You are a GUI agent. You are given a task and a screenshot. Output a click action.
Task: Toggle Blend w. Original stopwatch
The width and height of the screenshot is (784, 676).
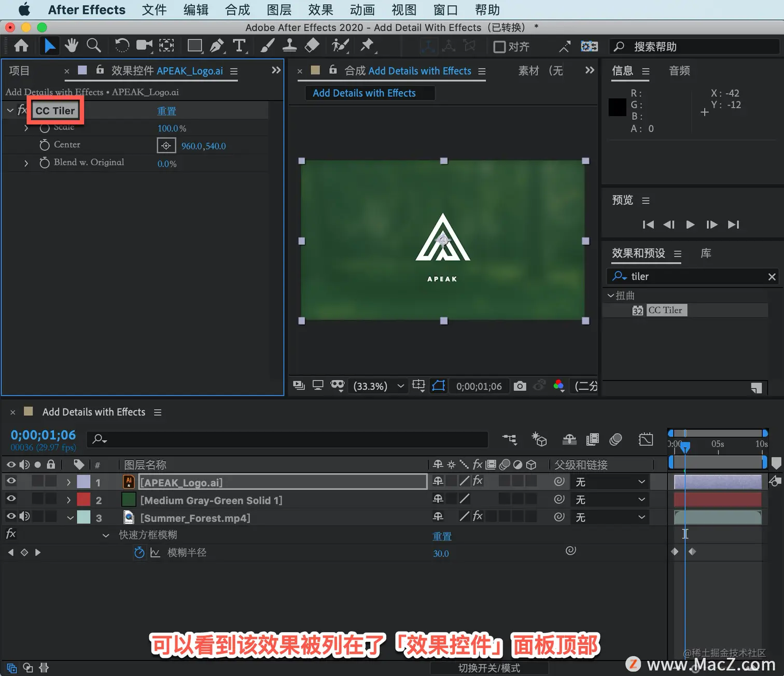(45, 163)
